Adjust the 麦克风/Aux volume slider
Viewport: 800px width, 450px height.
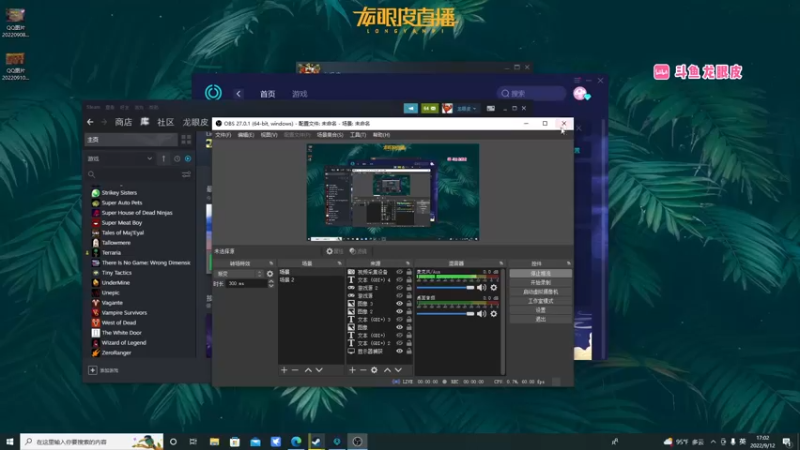[x=445, y=288]
